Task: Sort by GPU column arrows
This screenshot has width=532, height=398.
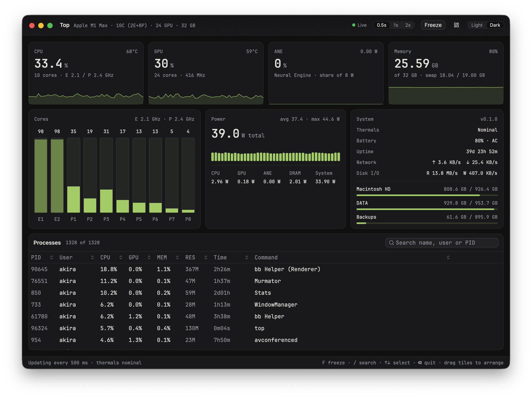Action: pos(149,257)
